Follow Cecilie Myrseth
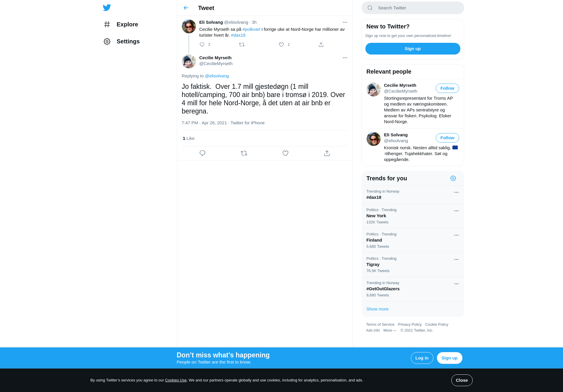Viewport: 563px width, 392px height. pos(447,88)
